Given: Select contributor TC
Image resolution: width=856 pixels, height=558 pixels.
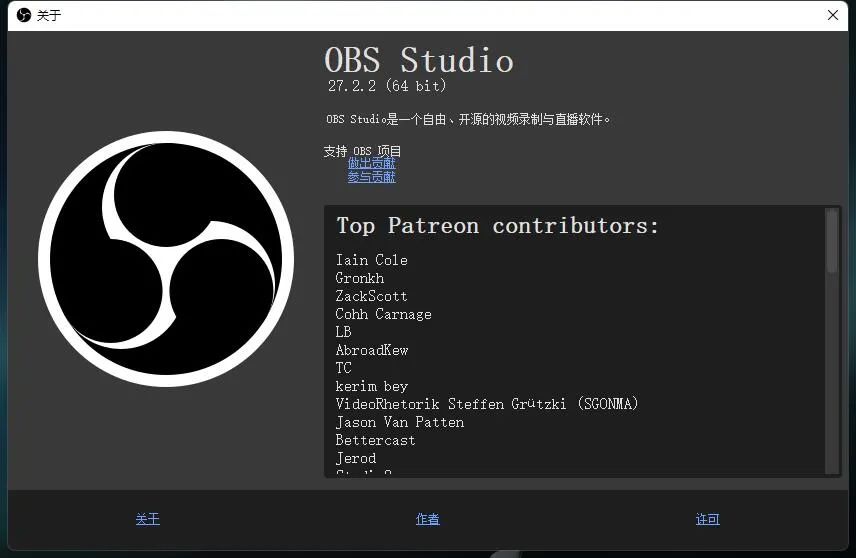Looking at the screenshot, I should (343, 368).
